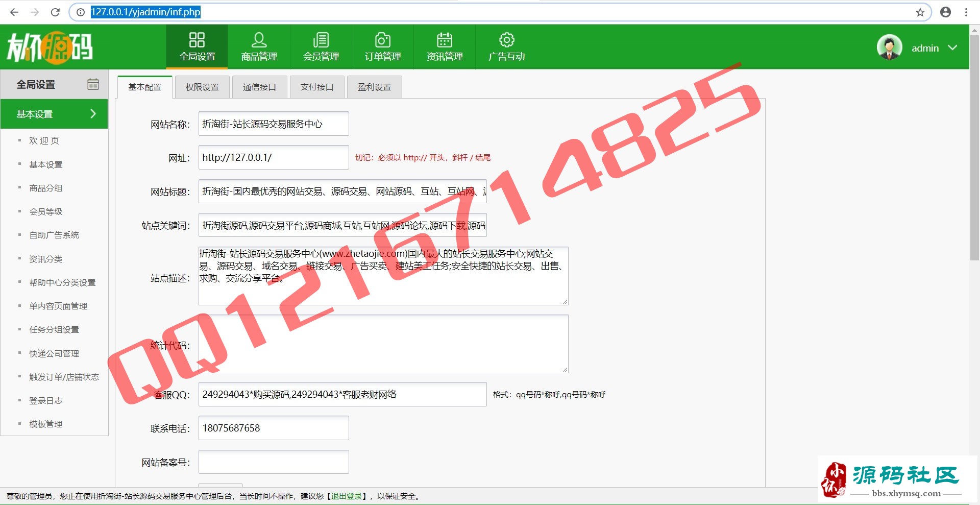View site information icon in address bar
Image resolution: width=980 pixels, height=505 pixels.
80,12
